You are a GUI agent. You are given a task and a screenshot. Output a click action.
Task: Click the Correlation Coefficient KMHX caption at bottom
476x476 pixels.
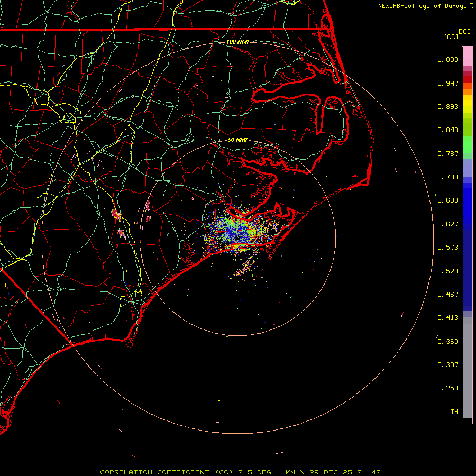pos(240,472)
